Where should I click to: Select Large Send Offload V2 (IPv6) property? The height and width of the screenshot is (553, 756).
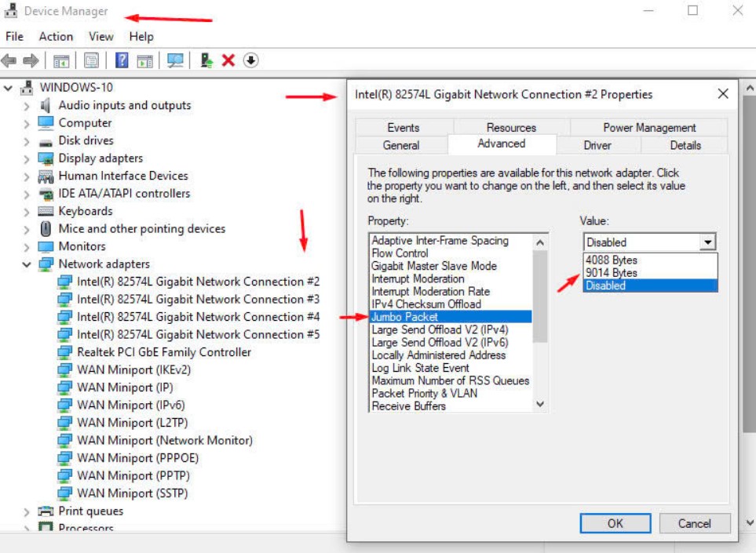(x=451, y=343)
